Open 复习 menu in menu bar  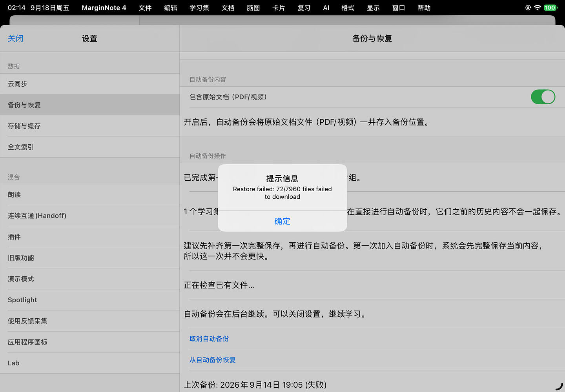(x=304, y=7)
